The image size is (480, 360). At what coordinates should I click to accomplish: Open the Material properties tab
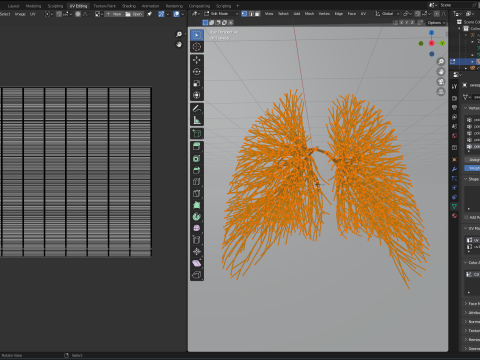click(x=454, y=216)
